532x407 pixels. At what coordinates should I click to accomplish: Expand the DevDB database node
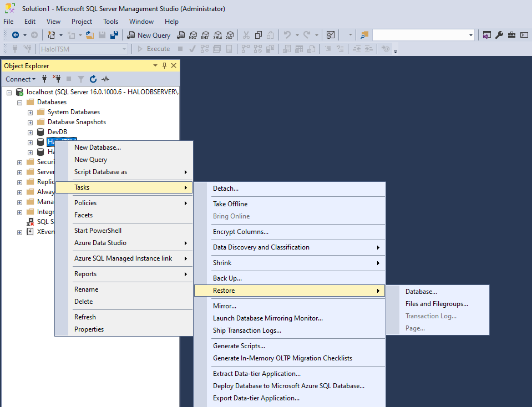(30, 133)
